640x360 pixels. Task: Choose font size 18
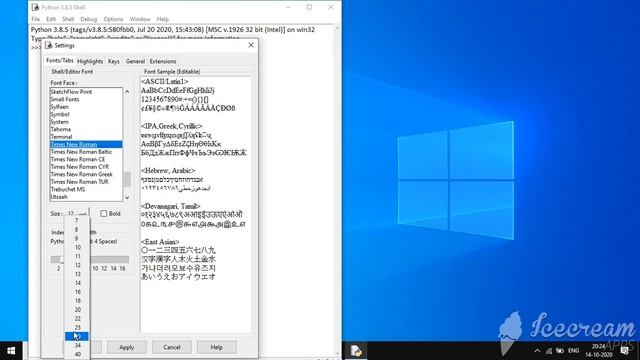[x=77, y=301]
